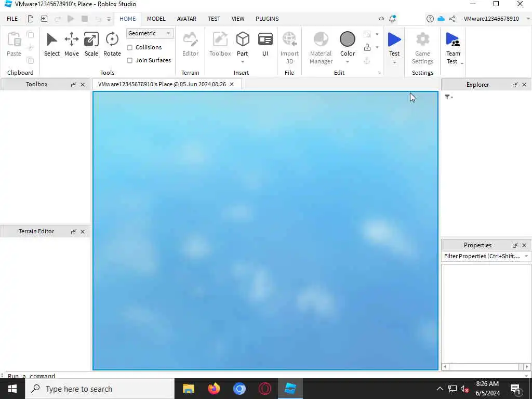Close the Toolbox panel
Screen dimensions: 532x399
click(83, 85)
